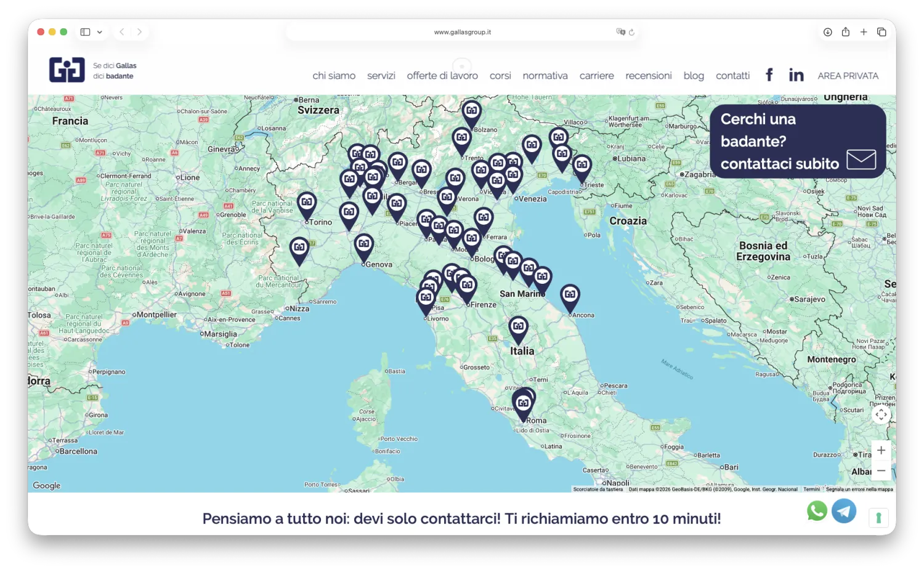Select the map marker at Ferrara

484,221
